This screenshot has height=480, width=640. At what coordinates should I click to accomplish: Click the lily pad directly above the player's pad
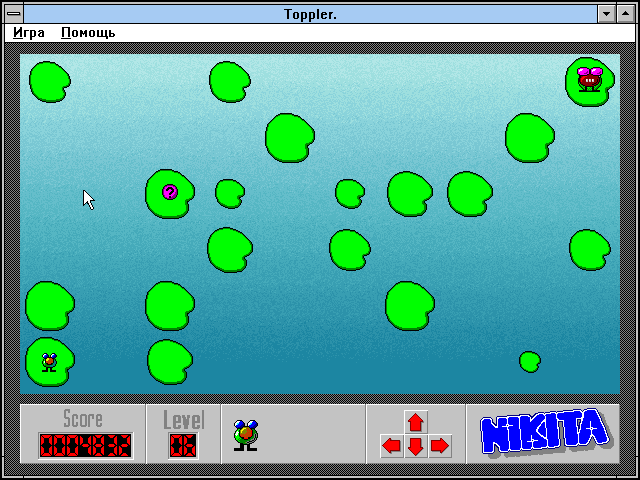tap(50, 306)
